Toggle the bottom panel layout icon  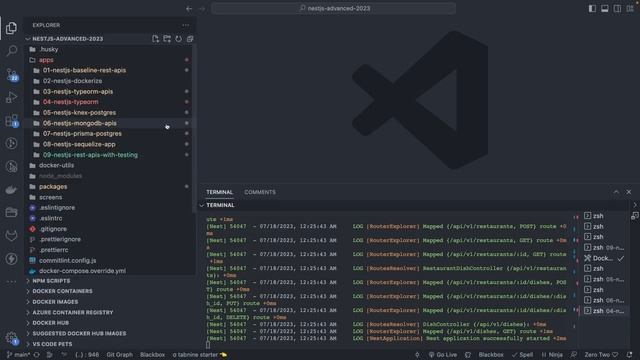pyautogui.click(x=605, y=9)
